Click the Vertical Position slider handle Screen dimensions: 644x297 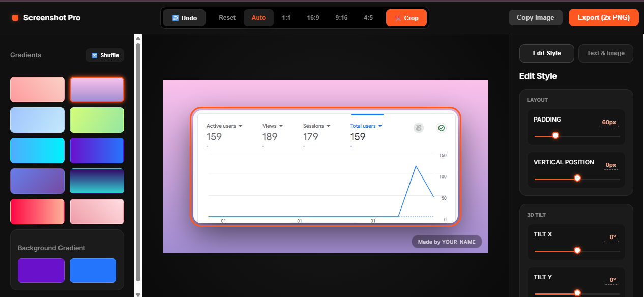(577, 178)
